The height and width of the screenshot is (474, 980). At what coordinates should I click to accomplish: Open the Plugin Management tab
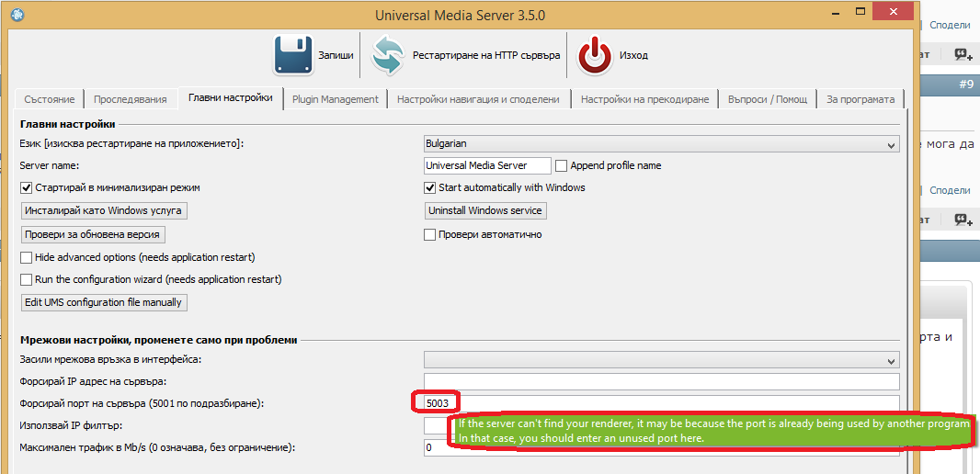pyautogui.click(x=335, y=99)
